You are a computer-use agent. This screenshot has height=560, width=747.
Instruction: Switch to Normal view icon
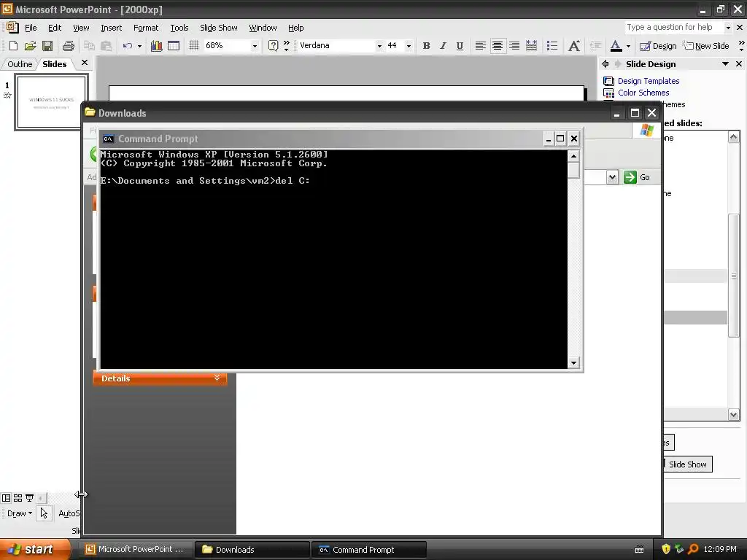point(6,498)
